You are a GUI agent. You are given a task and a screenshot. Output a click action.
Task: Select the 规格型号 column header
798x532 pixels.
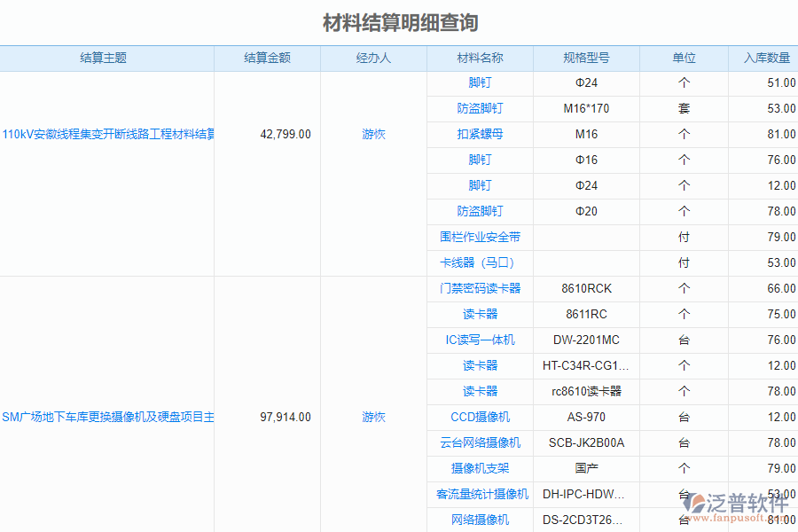click(585, 58)
